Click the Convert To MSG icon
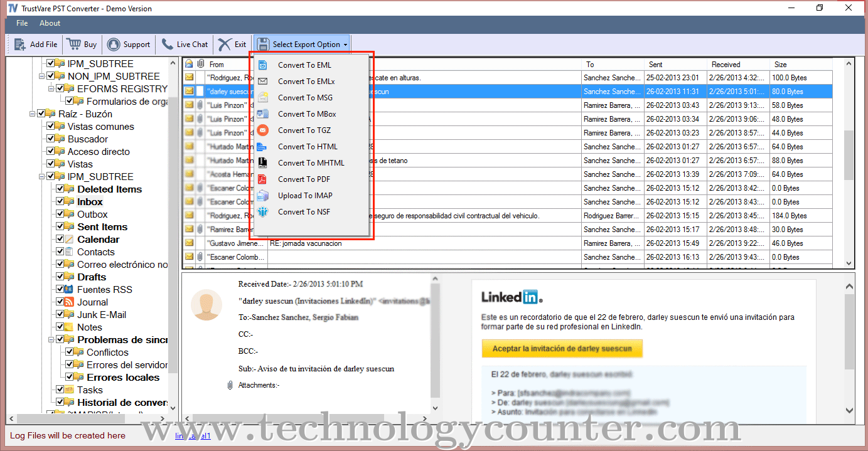 click(264, 97)
